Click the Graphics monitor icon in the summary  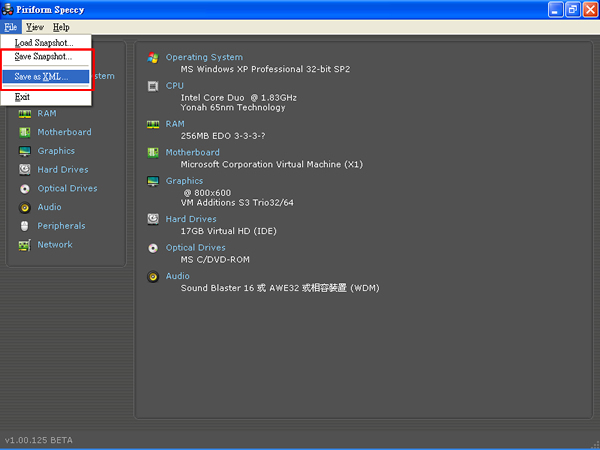(x=153, y=181)
